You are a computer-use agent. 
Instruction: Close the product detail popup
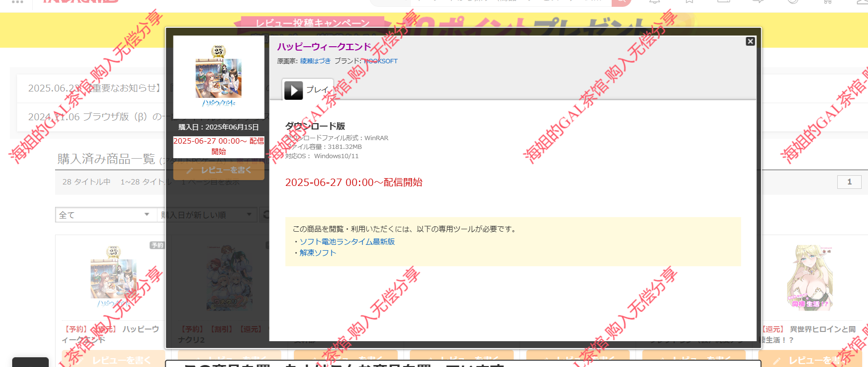(x=751, y=41)
